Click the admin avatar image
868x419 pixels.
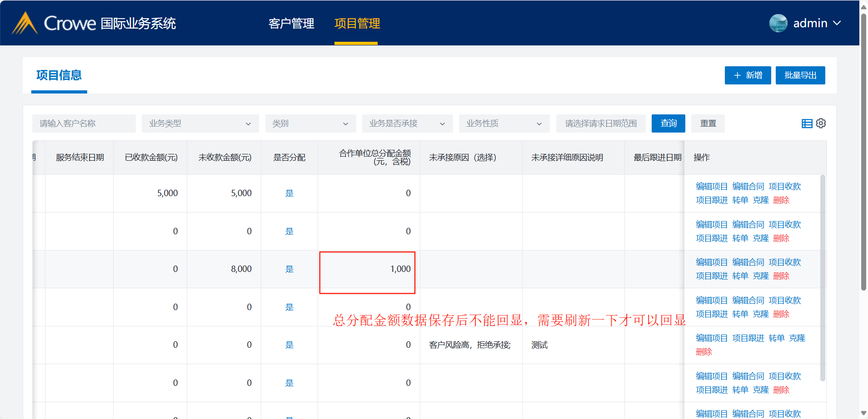pyautogui.click(x=778, y=23)
